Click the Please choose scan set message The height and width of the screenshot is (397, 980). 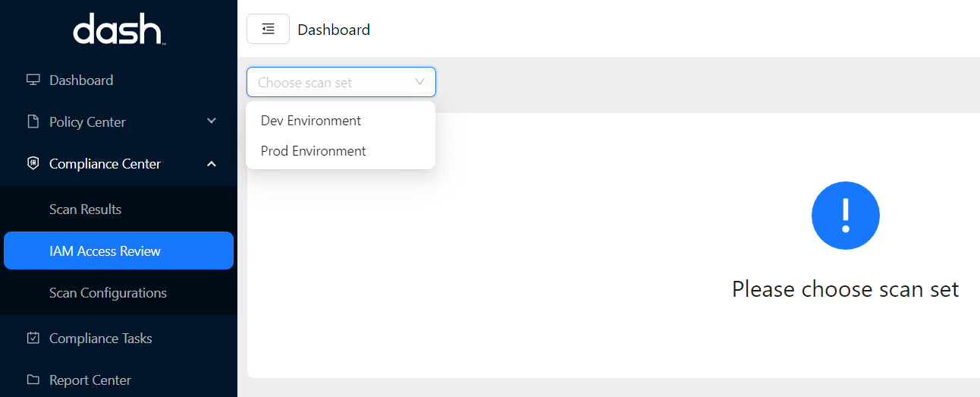point(845,289)
